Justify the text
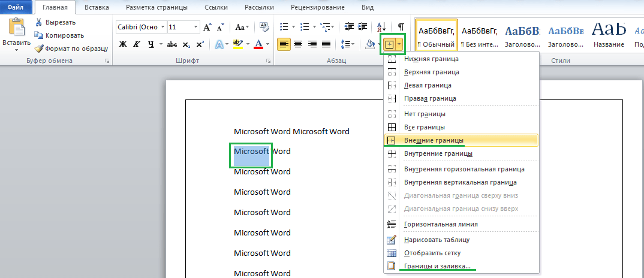The image size is (644, 278). tap(326, 44)
